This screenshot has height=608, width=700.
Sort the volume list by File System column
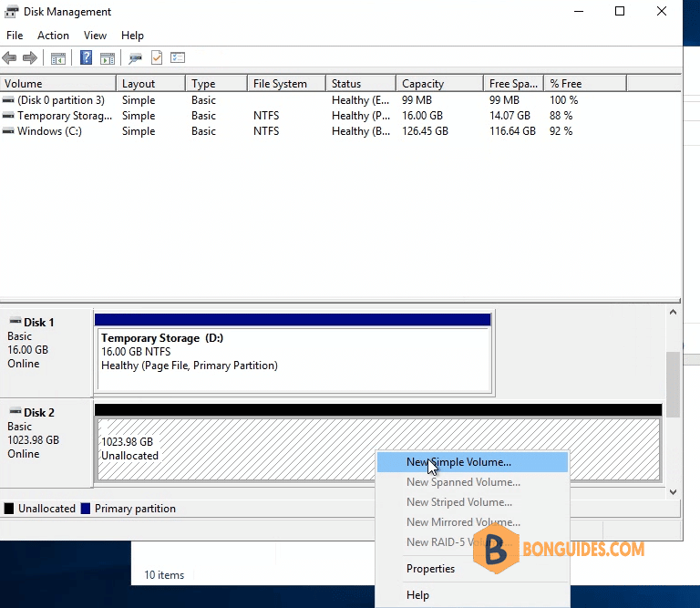280,84
